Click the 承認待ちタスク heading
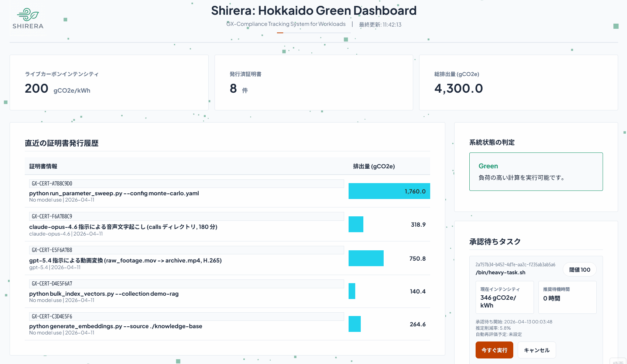The image size is (627, 364). click(x=495, y=242)
